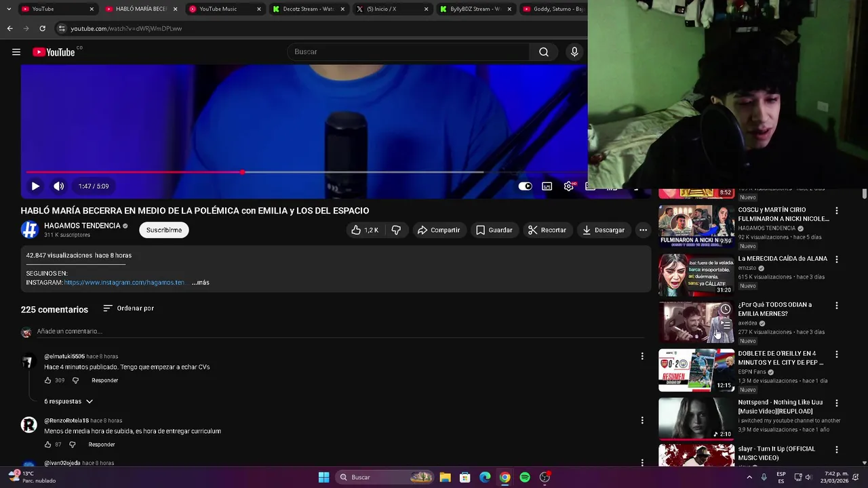
Task: Expand the description with ...más
Action: coord(201,283)
